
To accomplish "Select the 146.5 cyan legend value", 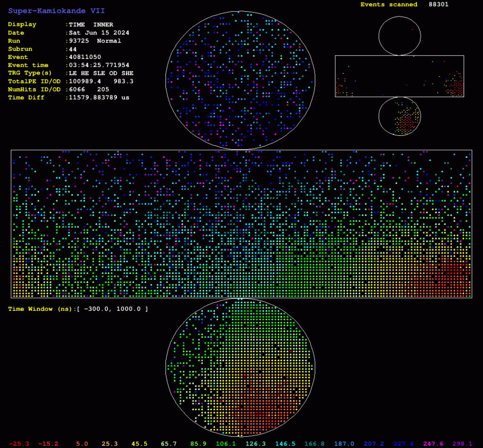I will 285,444.
